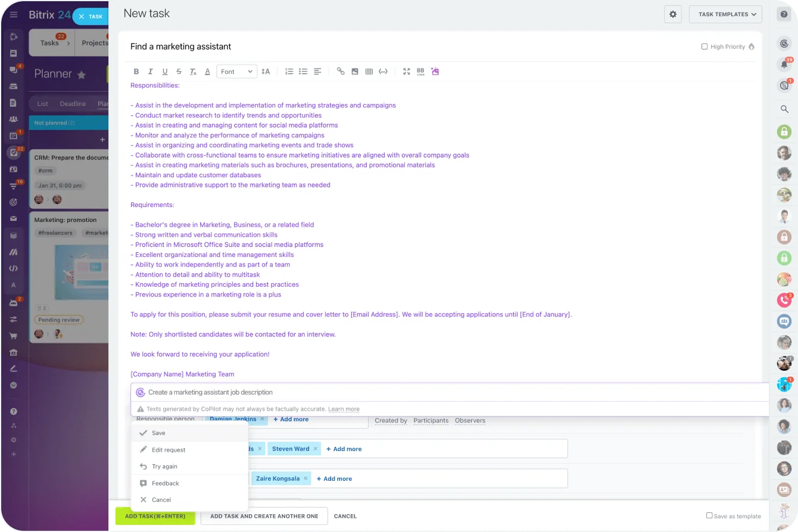
Task: Insert an image into the description
Action: pyautogui.click(x=355, y=71)
